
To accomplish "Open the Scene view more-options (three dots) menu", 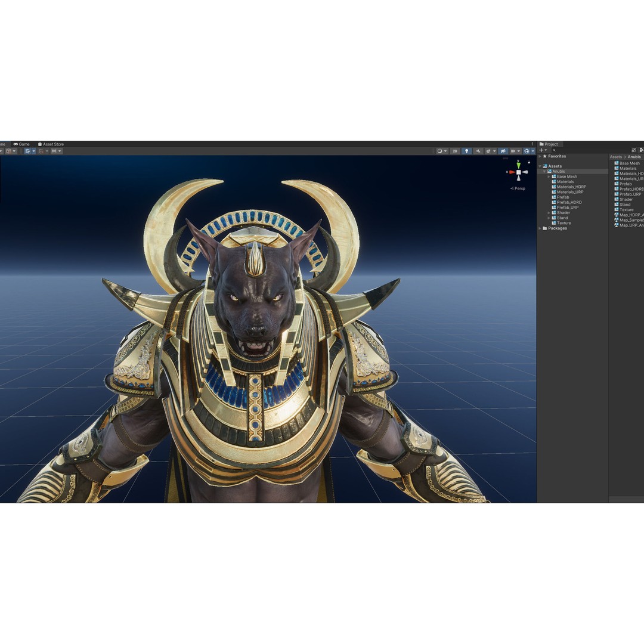I will [532, 144].
